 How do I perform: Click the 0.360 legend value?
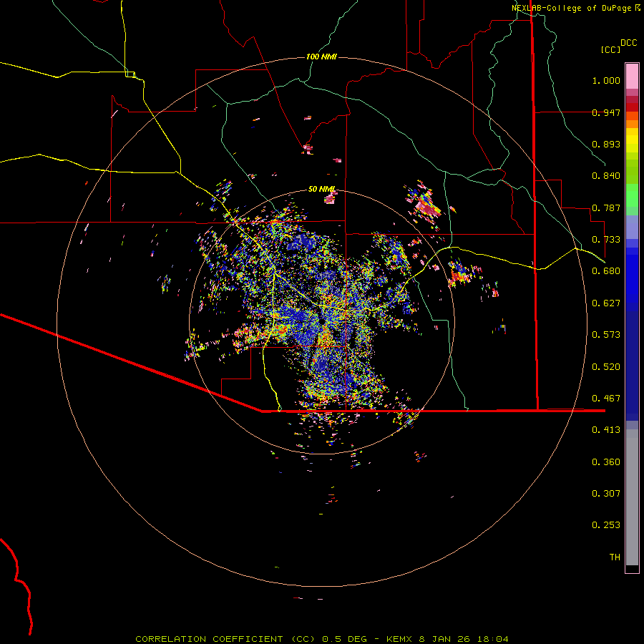coord(606,462)
